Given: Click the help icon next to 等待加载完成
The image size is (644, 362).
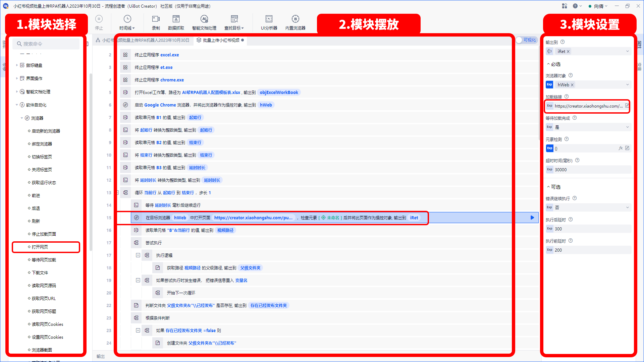Looking at the screenshot, I should click(x=575, y=118).
